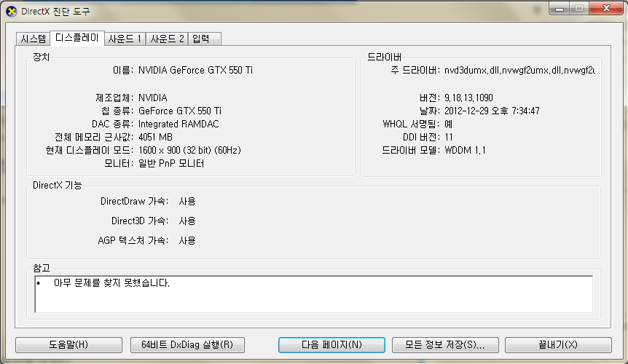The image size is (628, 364).
Task: Click AGP 텍스처 가속 사용 value
Action: [187, 240]
